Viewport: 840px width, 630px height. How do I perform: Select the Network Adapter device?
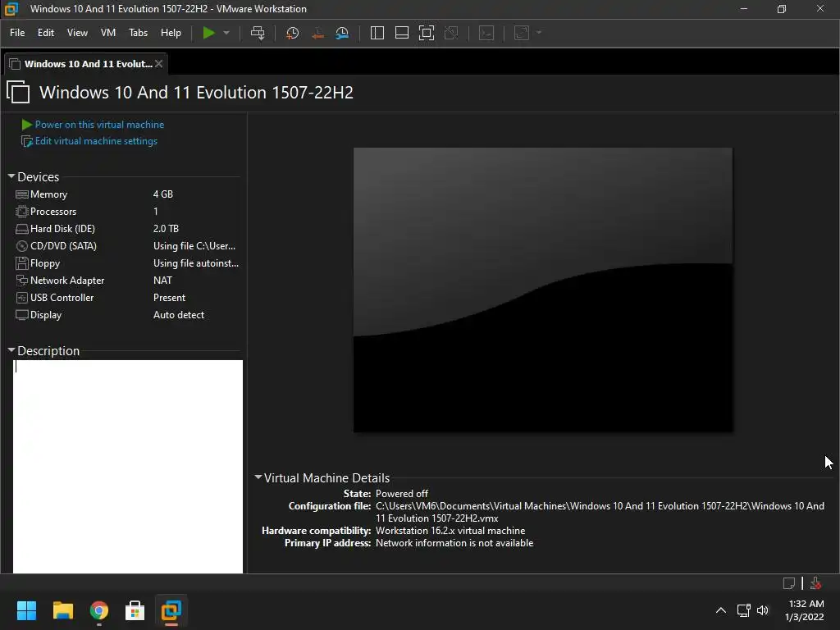[x=126, y=281]
